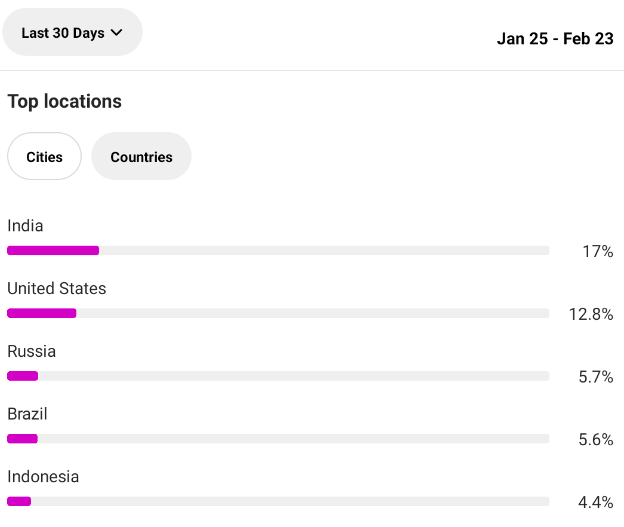This screenshot has width=624, height=527.
Task: Open the Last 30 Days dropdown
Action: pyautogui.click(x=72, y=32)
